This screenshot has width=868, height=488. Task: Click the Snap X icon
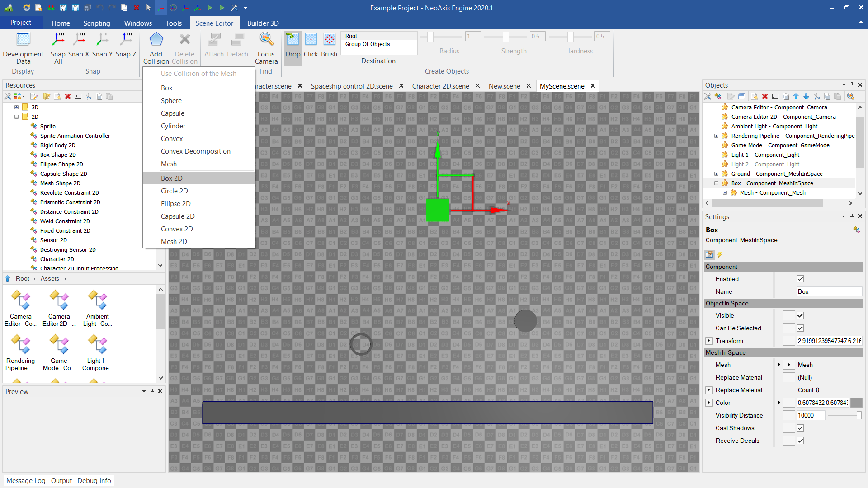79,40
